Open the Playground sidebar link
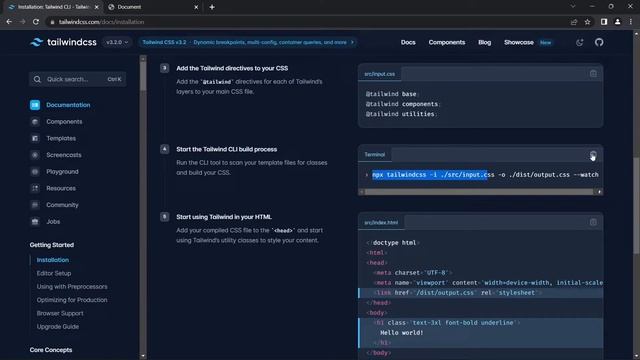 [62, 172]
